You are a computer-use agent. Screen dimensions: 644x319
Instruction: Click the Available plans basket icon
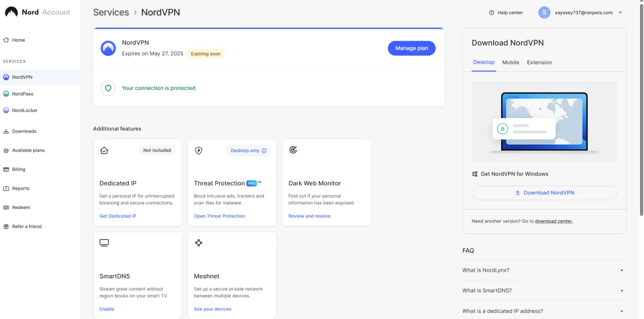tap(6, 150)
